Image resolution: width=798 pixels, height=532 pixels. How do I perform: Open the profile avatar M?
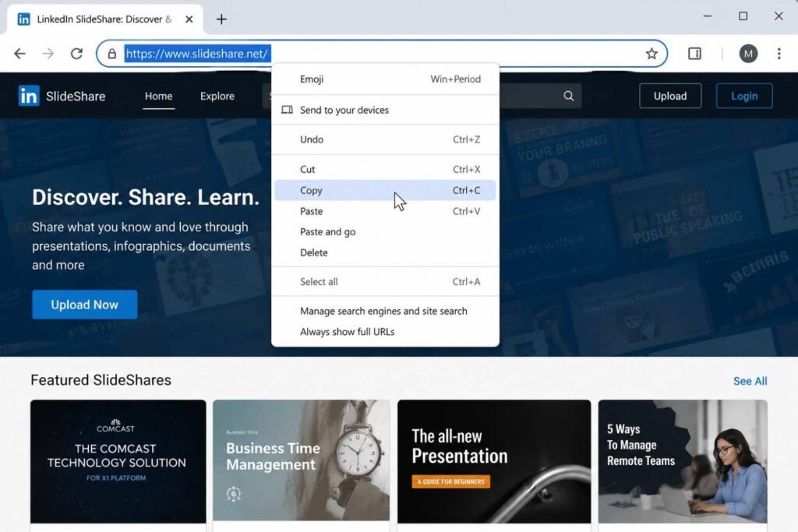click(x=748, y=54)
